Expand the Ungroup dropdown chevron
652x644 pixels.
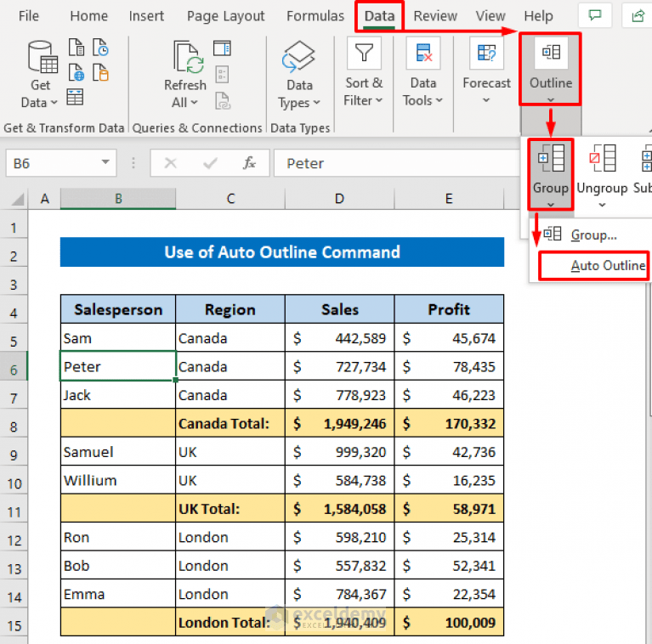pos(602,205)
